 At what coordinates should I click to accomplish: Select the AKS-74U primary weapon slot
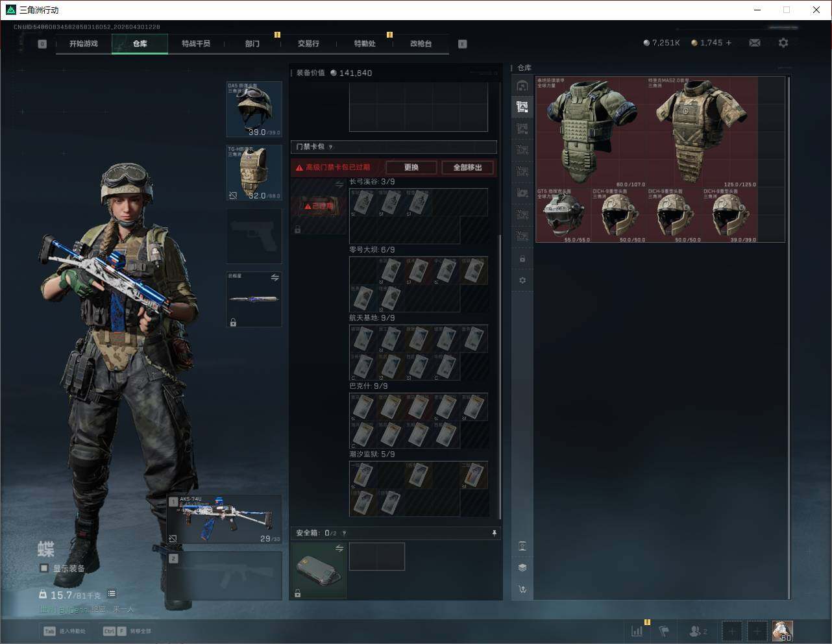225,519
